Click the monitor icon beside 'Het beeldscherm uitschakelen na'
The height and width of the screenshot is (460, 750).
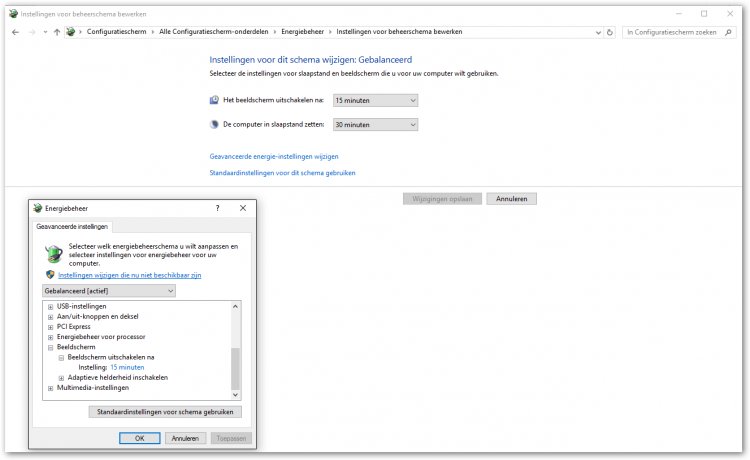pyautogui.click(x=214, y=100)
